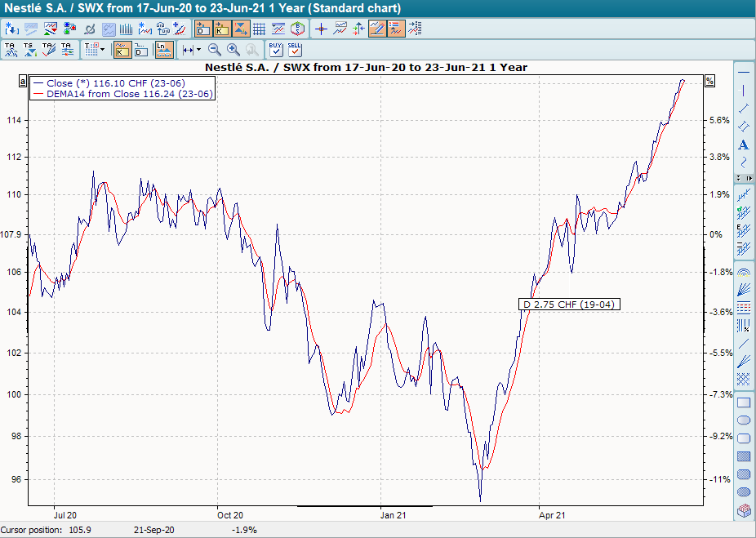Select the ellipse drawing tool
This screenshot has width=756, height=538.
(x=742, y=420)
